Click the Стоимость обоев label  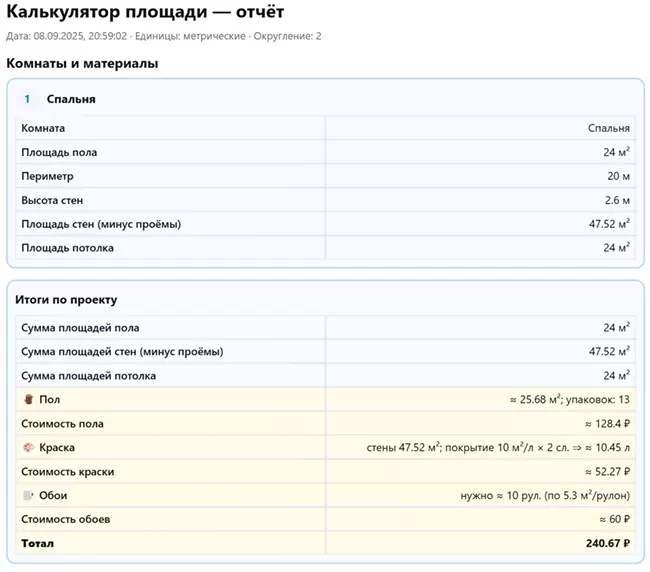(x=65, y=519)
